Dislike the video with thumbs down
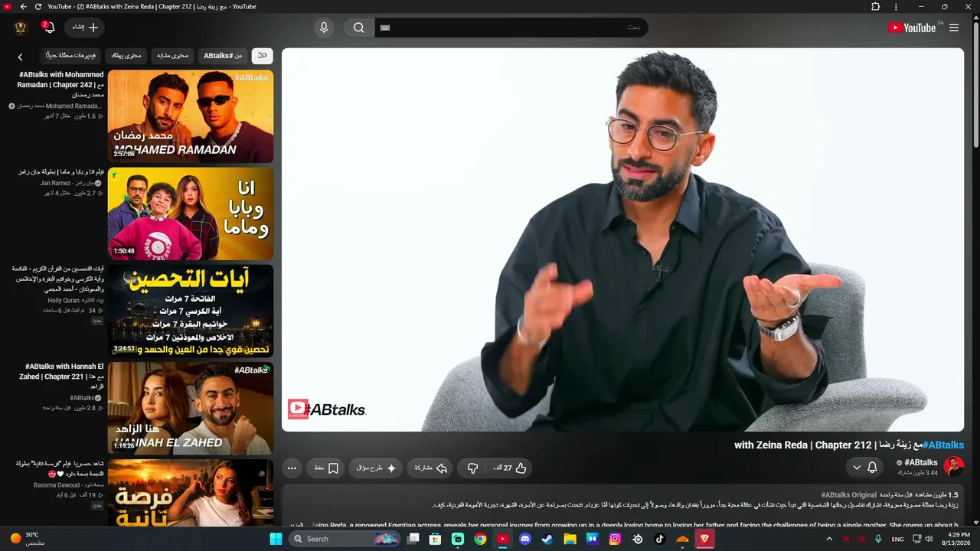The width and height of the screenshot is (980, 551). (472, 468)
